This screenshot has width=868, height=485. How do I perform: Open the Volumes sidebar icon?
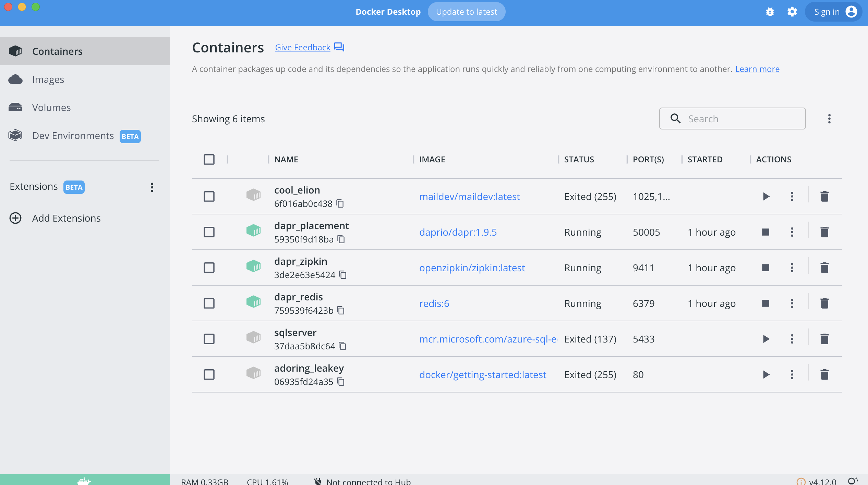15,107
